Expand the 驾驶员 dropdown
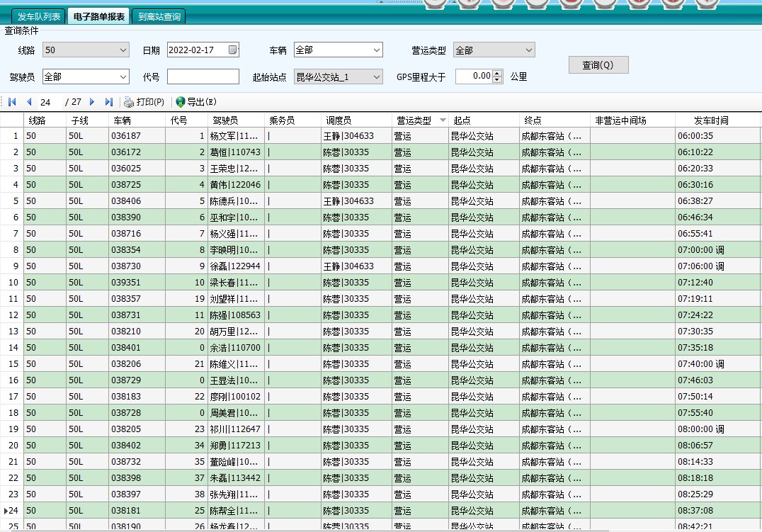This screenshot has width=762, height=532. pyautogui.click(x=123, y=77)
